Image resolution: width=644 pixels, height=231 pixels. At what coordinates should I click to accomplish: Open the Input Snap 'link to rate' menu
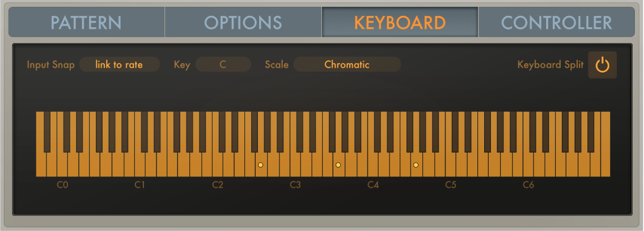coord(119,65)
